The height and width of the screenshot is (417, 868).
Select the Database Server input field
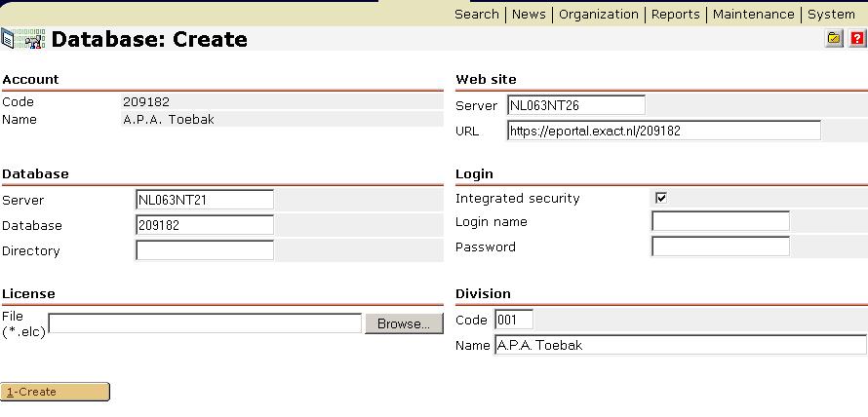click(205, 200)
